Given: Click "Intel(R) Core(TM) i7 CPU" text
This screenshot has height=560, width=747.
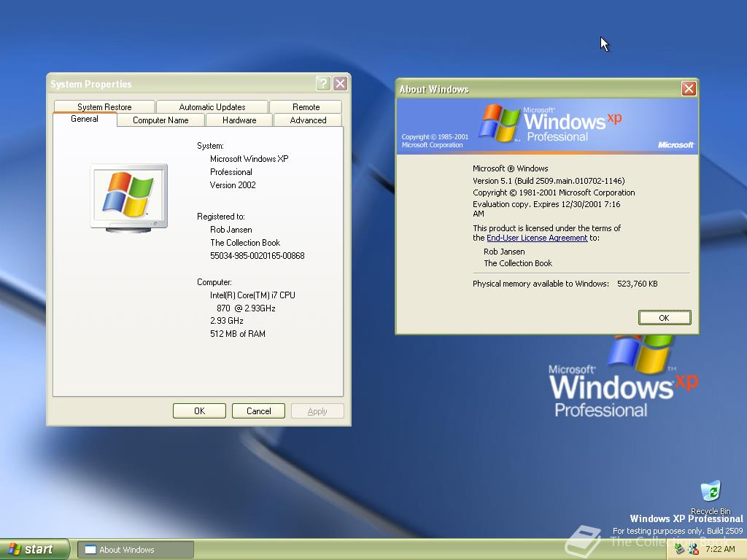Looking at the screenshot, I should (x=252, y=295).
